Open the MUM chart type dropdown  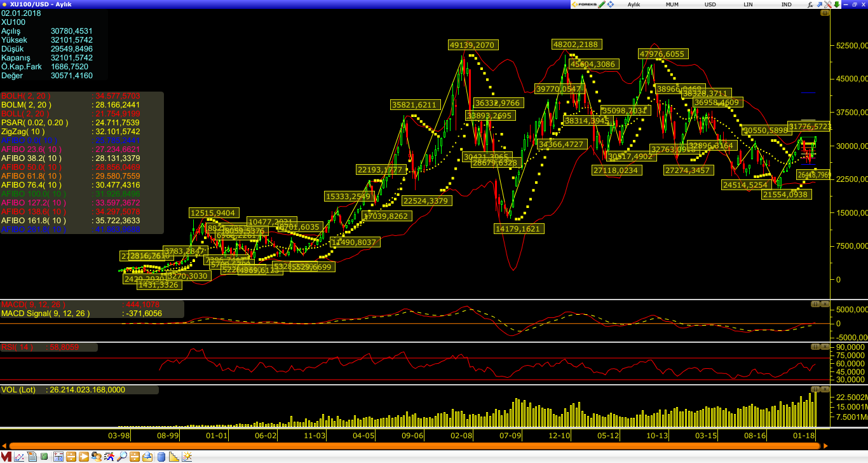[x=672, y=4]
